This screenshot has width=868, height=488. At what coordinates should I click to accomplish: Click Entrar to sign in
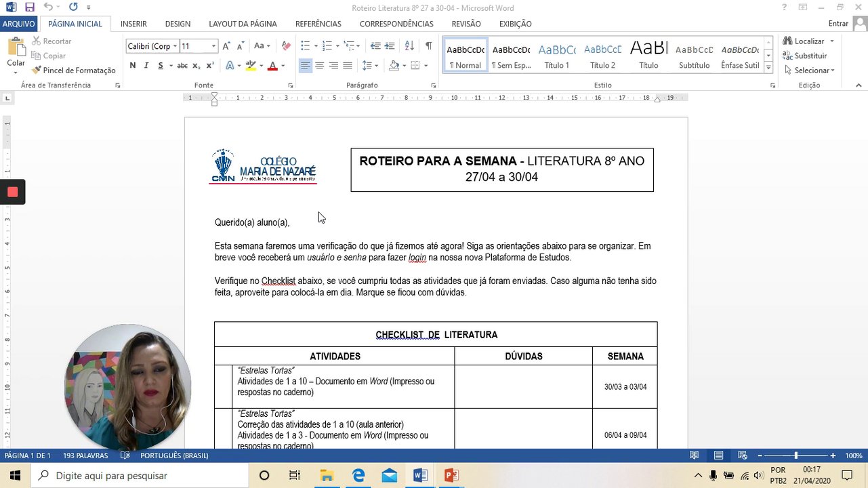tap(838, 24)
